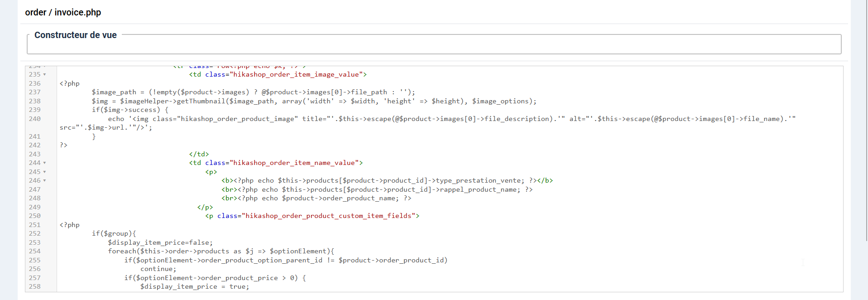
Task: Click 'if($group){' on line 252
Action: click(114, 233)
